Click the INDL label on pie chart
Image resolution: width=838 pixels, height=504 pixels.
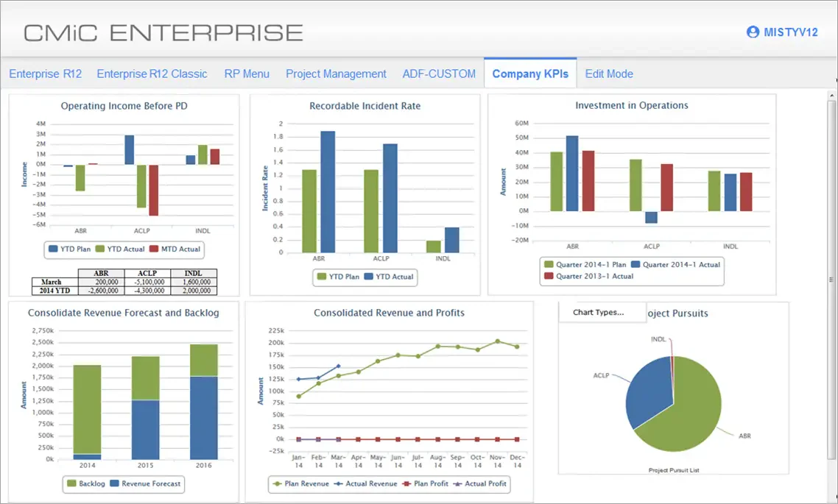click(x=658, y=339)
